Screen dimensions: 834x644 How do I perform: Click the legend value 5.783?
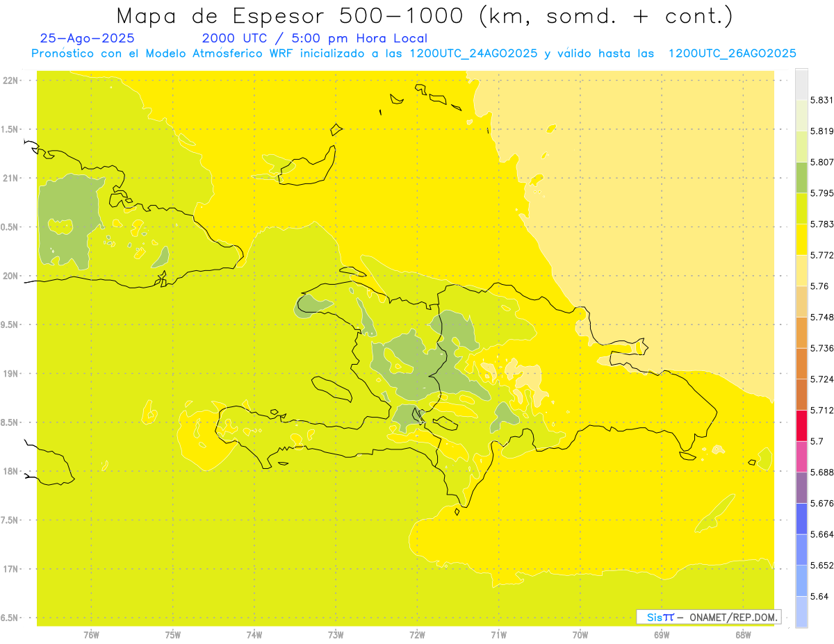(821, 224)
